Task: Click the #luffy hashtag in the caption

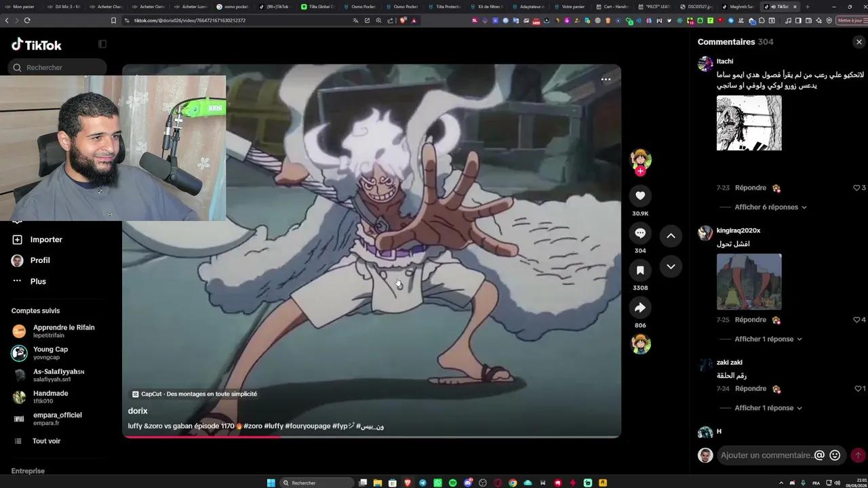Action: tap(274, 426)
